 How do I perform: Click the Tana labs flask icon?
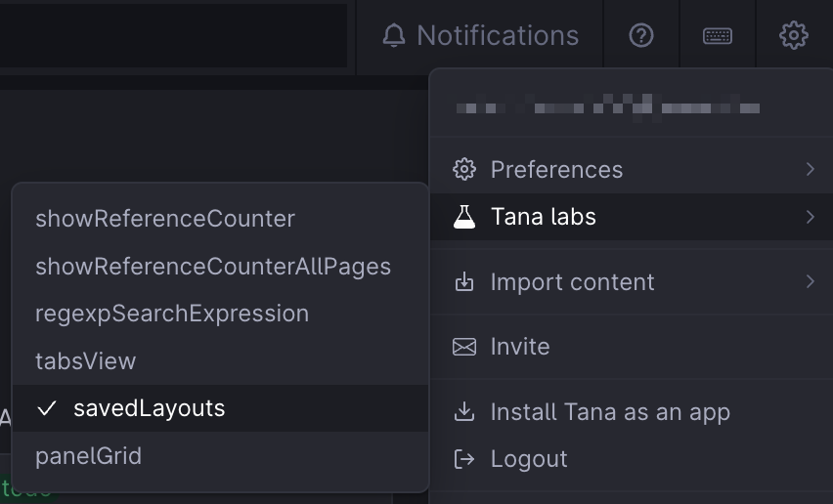[464, 217]
